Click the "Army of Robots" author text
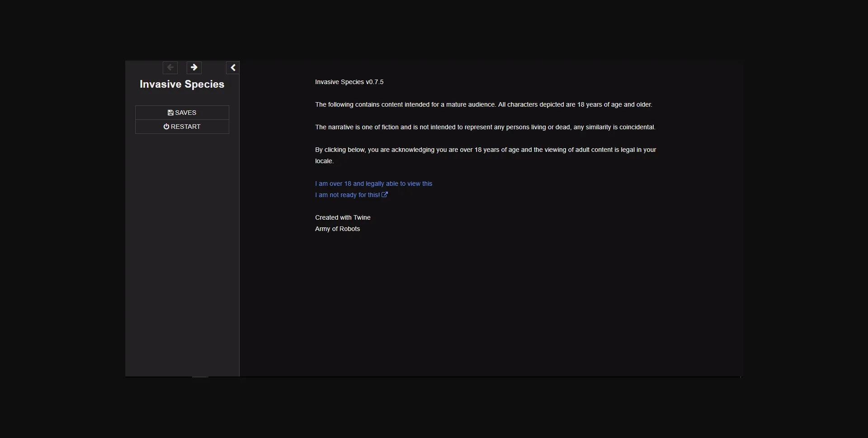Screen dimensions: 868x438 [337, 229]
